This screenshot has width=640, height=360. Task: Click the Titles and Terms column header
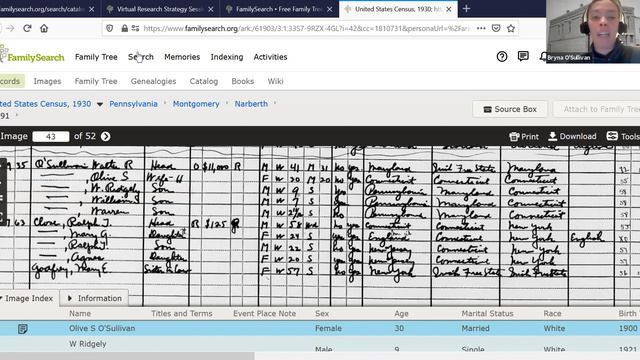[182, 313]
